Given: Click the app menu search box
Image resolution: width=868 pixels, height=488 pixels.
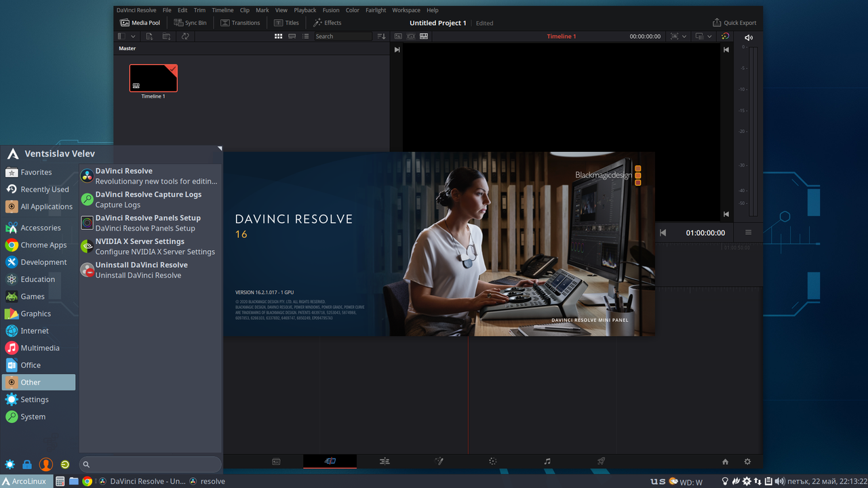Looking at the screenshot, I should (x=150, y=464).
